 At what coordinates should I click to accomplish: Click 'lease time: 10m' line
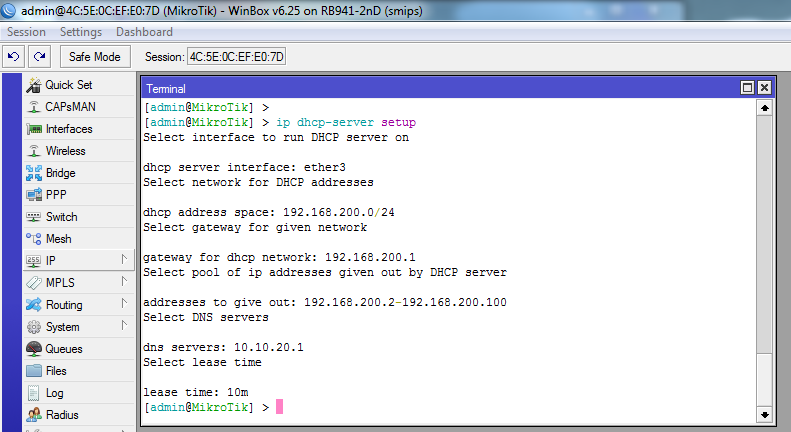(x=196, y=392)
